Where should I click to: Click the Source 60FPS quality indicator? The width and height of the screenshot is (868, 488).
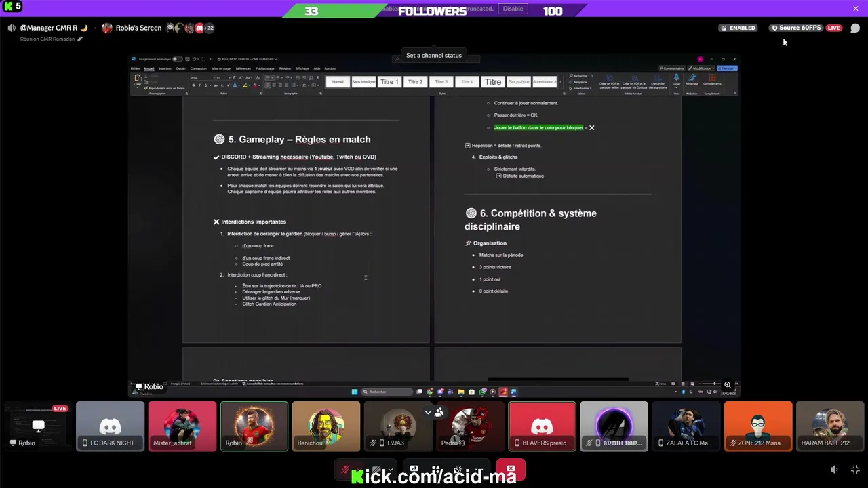point(795,28)
